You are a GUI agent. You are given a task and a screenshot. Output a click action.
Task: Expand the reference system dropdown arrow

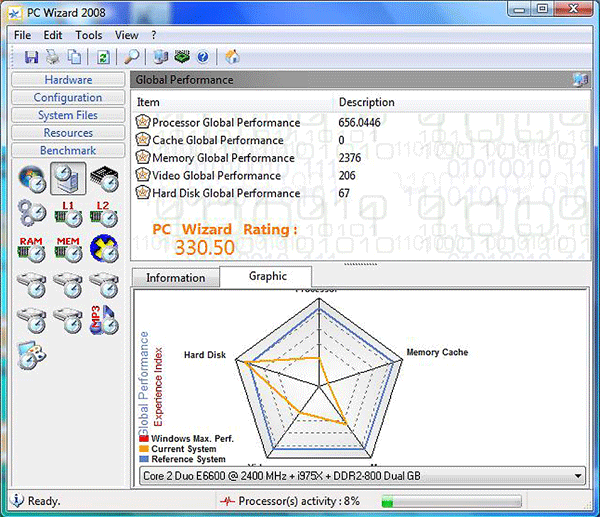click(578, 476)
